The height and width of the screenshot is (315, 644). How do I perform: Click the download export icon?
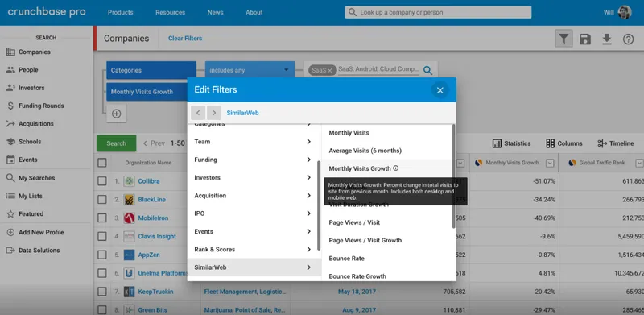[x=607, y=39]
